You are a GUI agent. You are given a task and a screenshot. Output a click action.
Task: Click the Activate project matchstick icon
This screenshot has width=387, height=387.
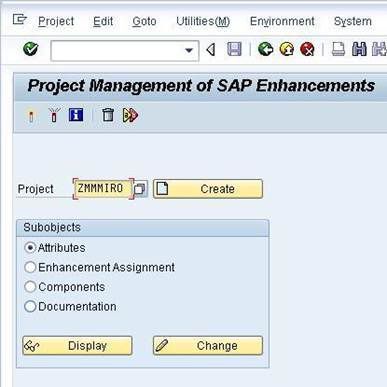[31, 116]
